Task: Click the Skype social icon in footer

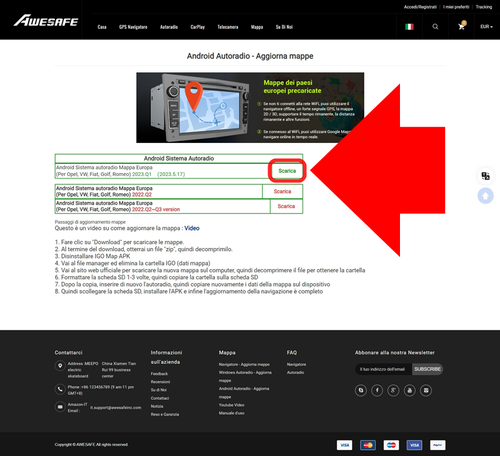Action: [x=361, y=390]
